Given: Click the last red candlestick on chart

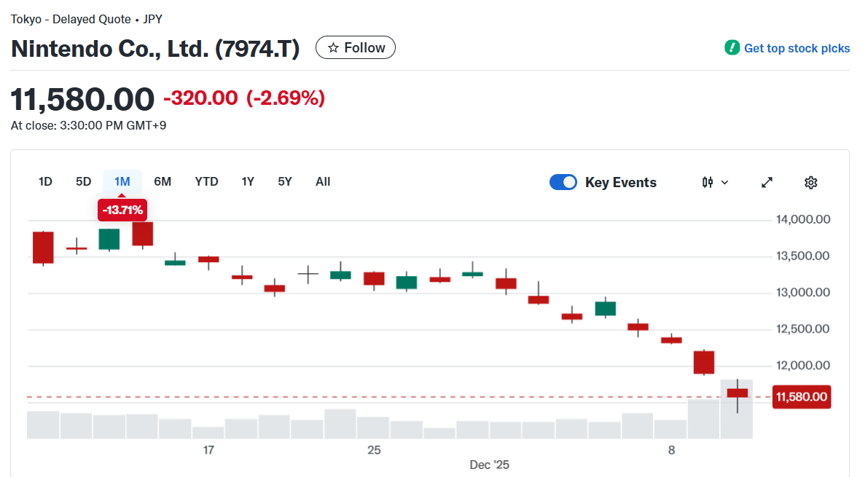Looking at the screenshot, I should pyautogui.click(x=738, y=393).
